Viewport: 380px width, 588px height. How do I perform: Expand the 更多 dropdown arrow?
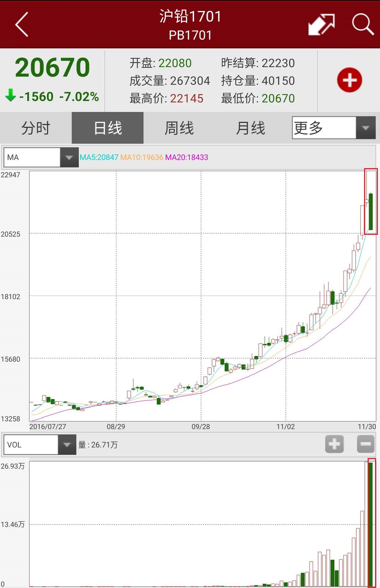[366, 128]
